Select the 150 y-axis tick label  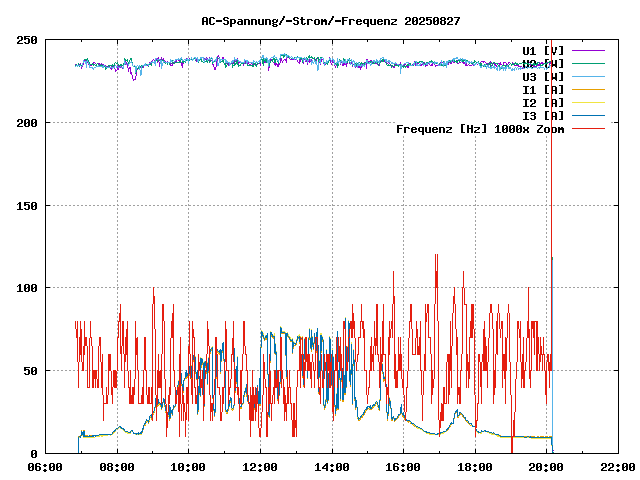pyautogui.click(x=27, y=206)
